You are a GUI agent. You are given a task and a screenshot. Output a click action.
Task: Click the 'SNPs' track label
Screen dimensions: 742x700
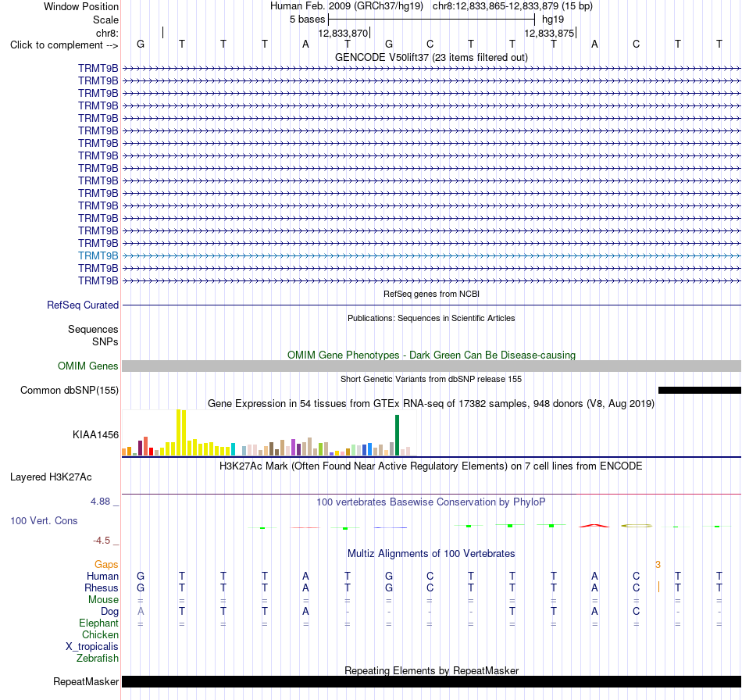point(105,341)
